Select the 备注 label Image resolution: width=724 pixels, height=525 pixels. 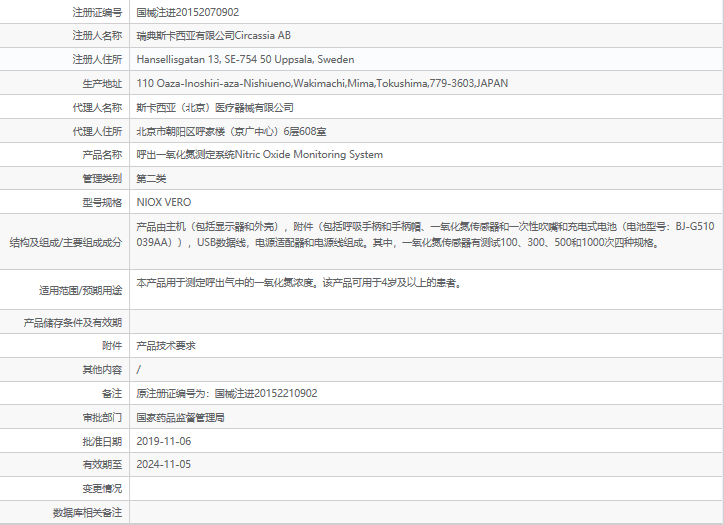click(112, 394)
